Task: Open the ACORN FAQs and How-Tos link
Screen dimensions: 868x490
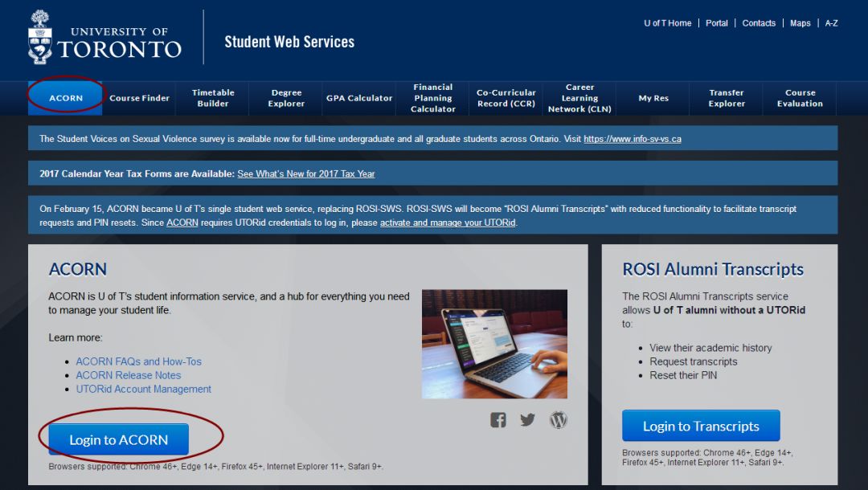Action: pos(138,361)
